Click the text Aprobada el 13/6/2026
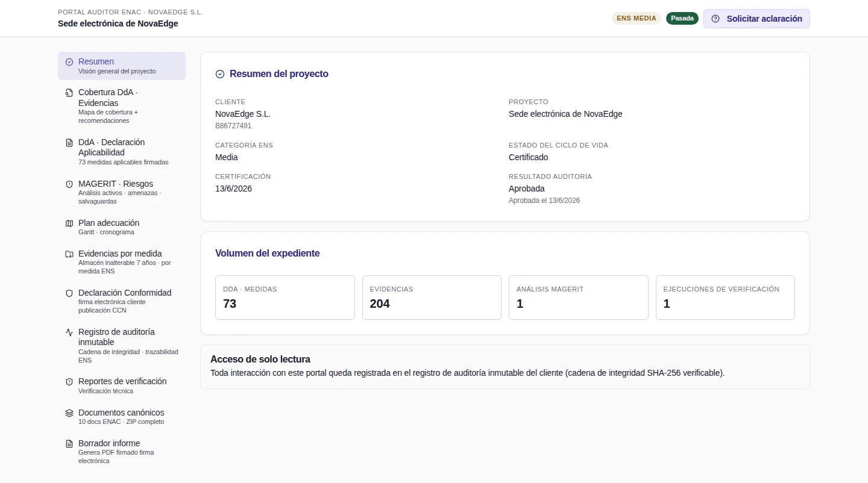 544,201
